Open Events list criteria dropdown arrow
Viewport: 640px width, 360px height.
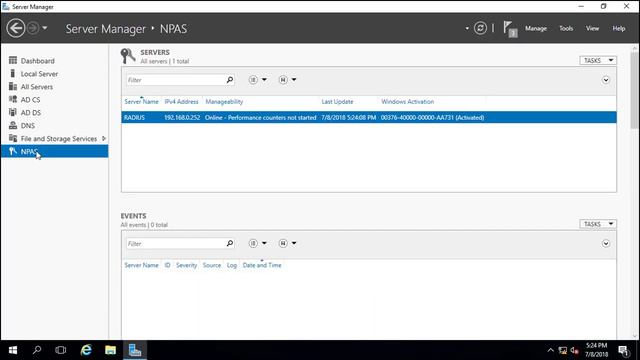(264, 243)
